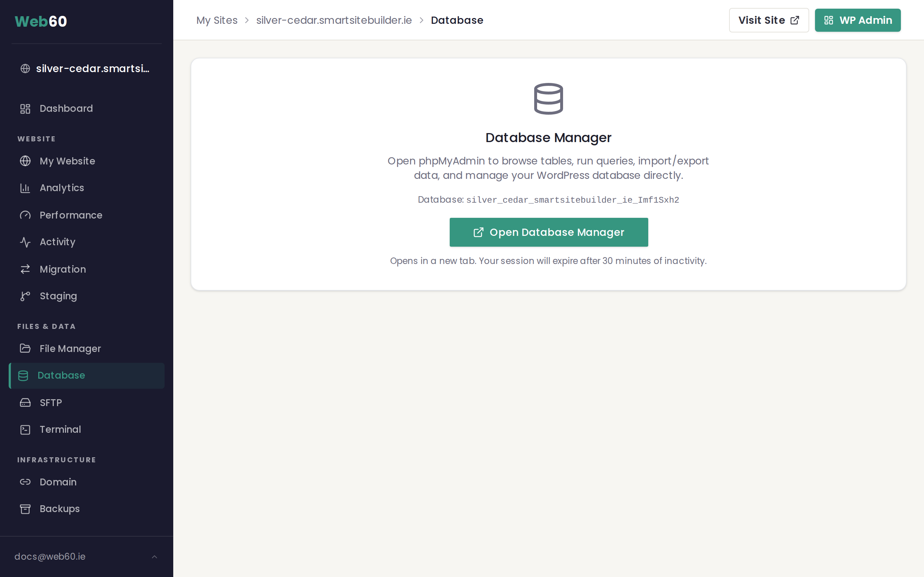Click the Analytics bar chart icon
Viewport: 924px width, 577px height.
pyautogui.click(x=25, y=188)
